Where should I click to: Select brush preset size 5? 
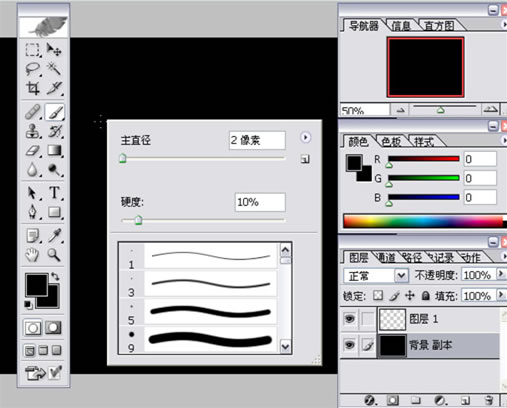[x=199, y=313]
